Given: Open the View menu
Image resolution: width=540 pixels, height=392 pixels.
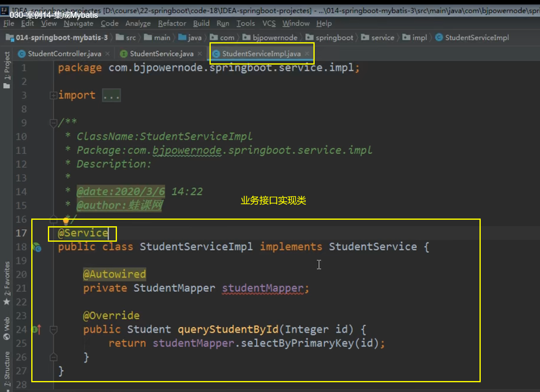Looking at the screenshot, I should (49, 23).
